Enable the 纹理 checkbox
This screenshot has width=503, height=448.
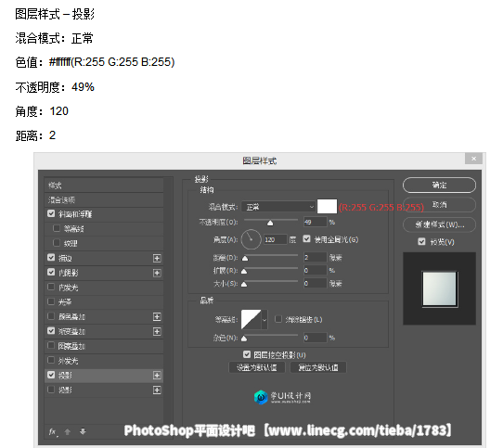tap(57, 243)
